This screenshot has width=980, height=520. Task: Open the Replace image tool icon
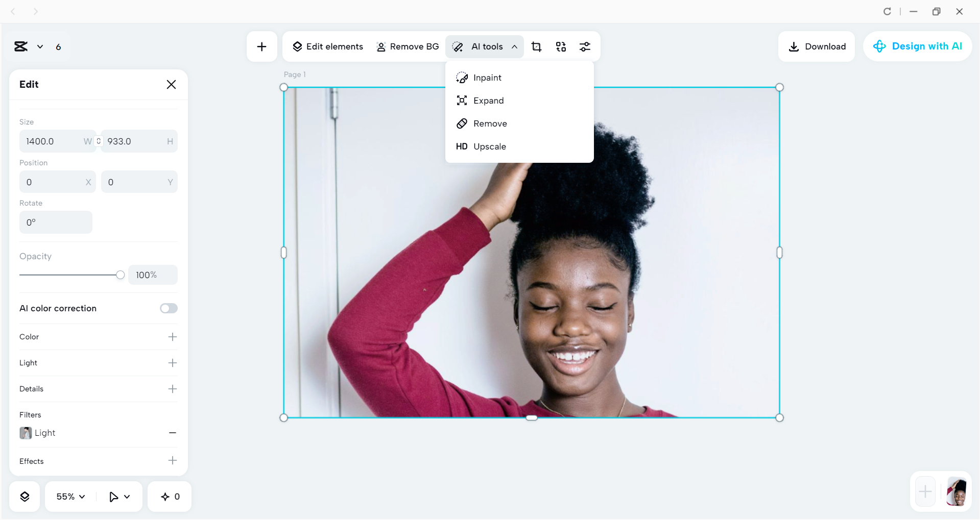[561, 46]
